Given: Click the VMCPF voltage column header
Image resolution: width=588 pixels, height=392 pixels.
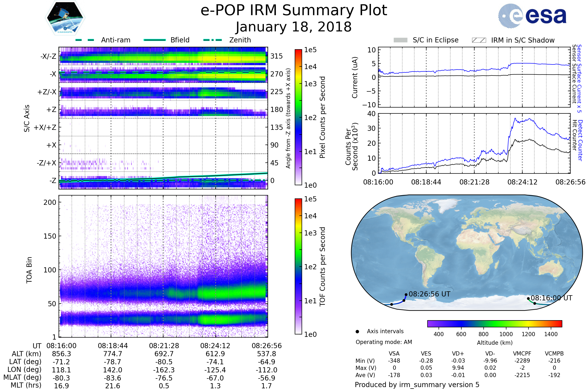Looking at the screenshot, I should click(522, 354).
